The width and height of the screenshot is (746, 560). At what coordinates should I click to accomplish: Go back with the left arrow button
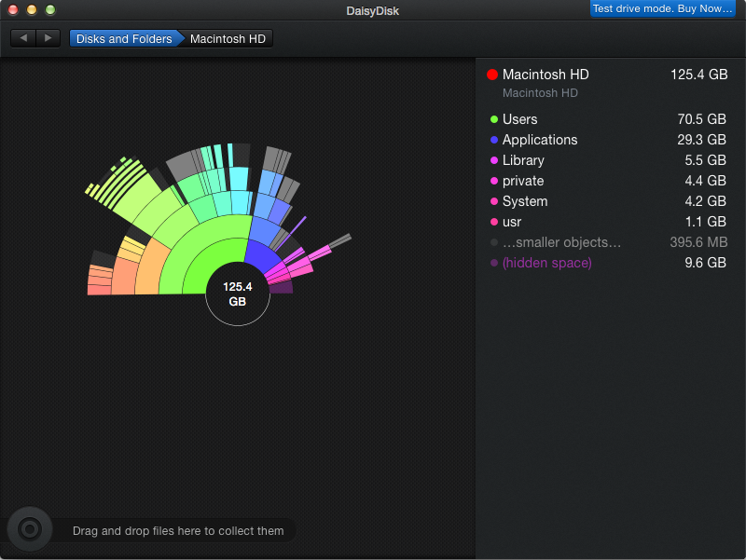[x=23, y=38]
